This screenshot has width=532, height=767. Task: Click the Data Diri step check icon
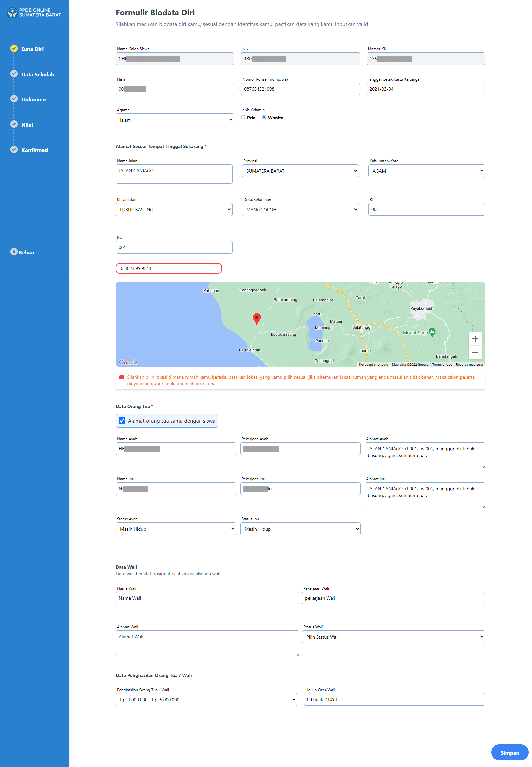point(14,48)
